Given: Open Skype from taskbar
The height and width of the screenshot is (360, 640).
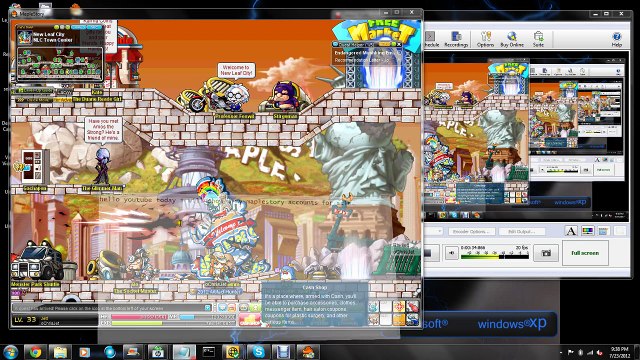Looking at the screenshot, I should pyautogui.click(x=258, y=352).
